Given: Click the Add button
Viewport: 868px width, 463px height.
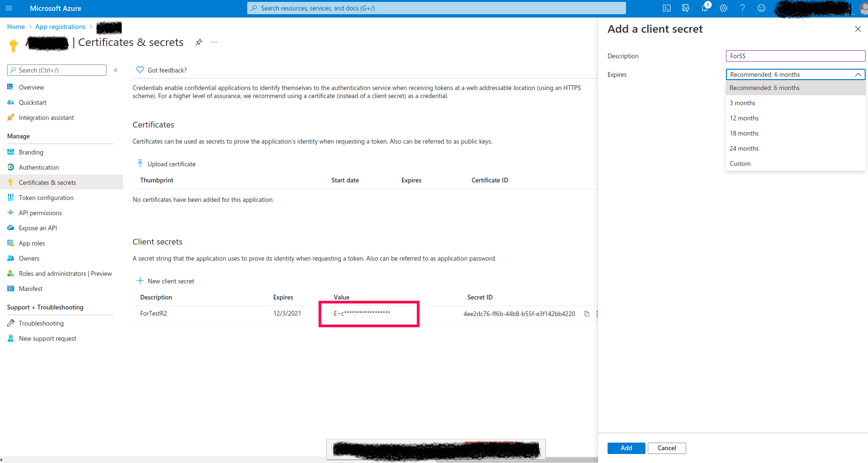Looking at the screenshot, I should (626, 448).
